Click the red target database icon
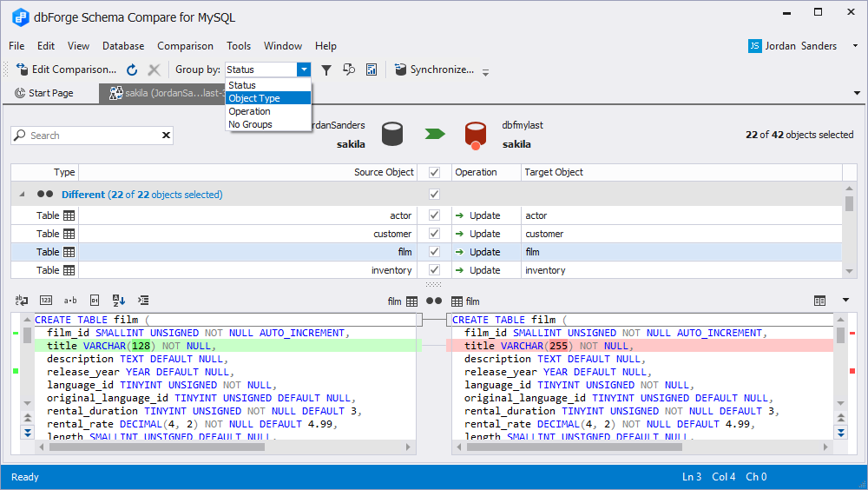This screenshot has width=868, height=490. coord(476,136)
